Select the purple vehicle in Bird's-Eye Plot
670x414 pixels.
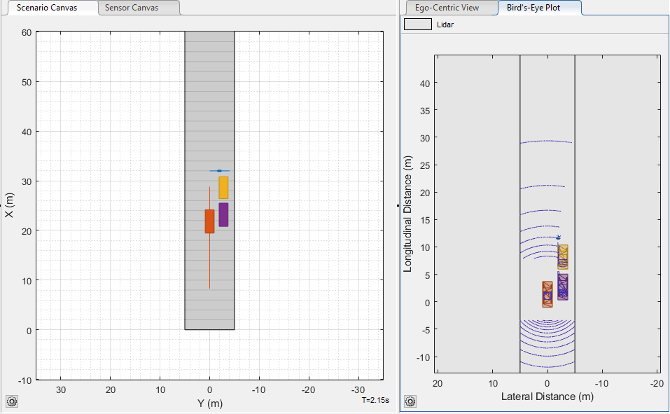tap(563, 287)
